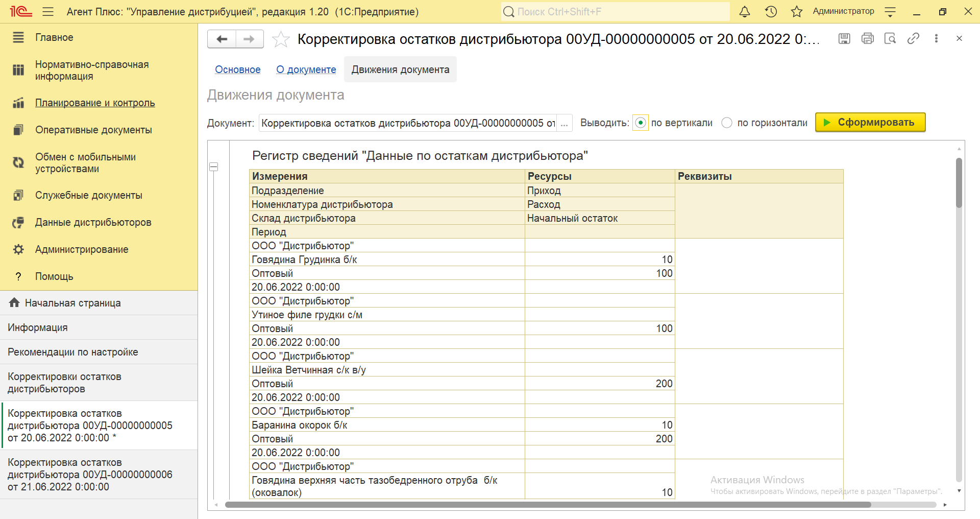
Task: Open Основное link
Action: [238, 69]
